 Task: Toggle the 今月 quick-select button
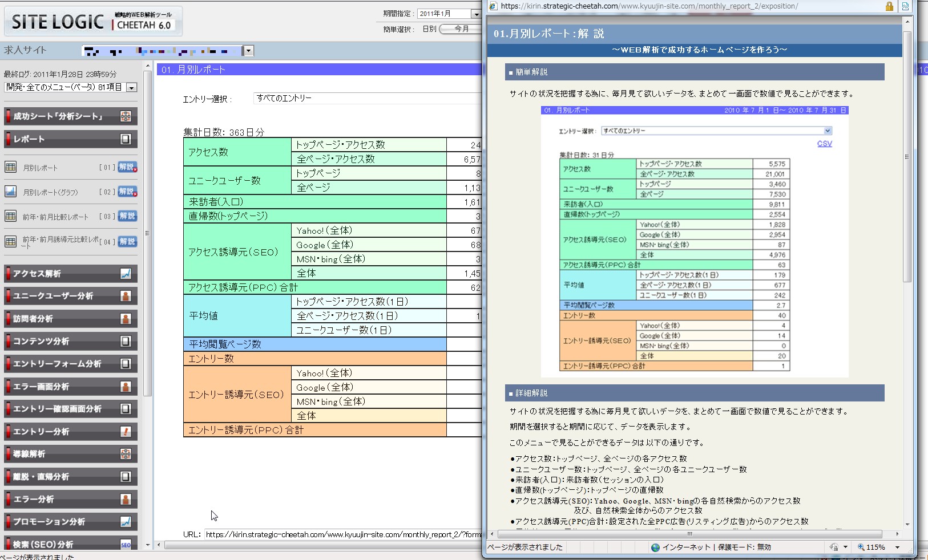[461, 29]
